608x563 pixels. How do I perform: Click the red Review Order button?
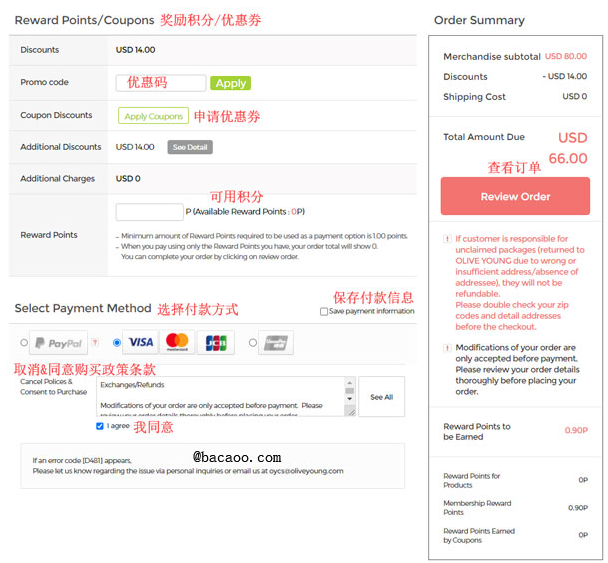coord(515,197)
